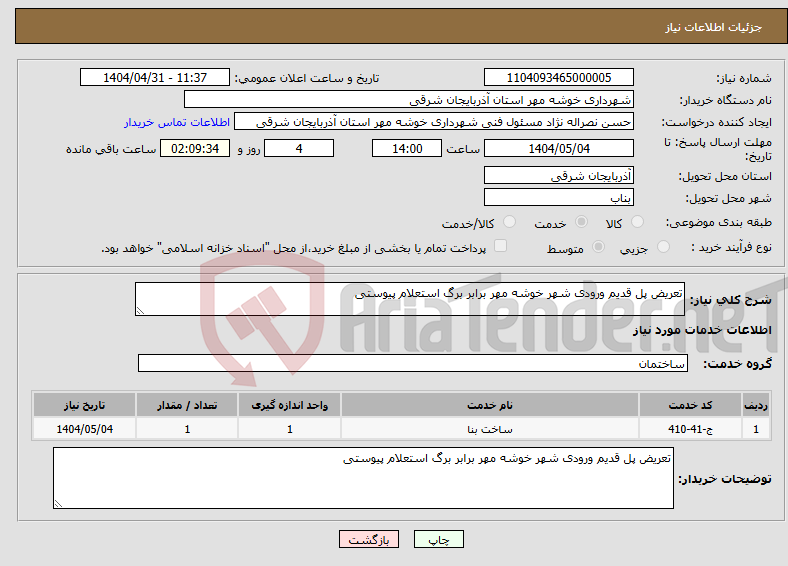The image size is (788, 566).
Task: Click the delivery city field بناب
Action: tap(559, 197)
